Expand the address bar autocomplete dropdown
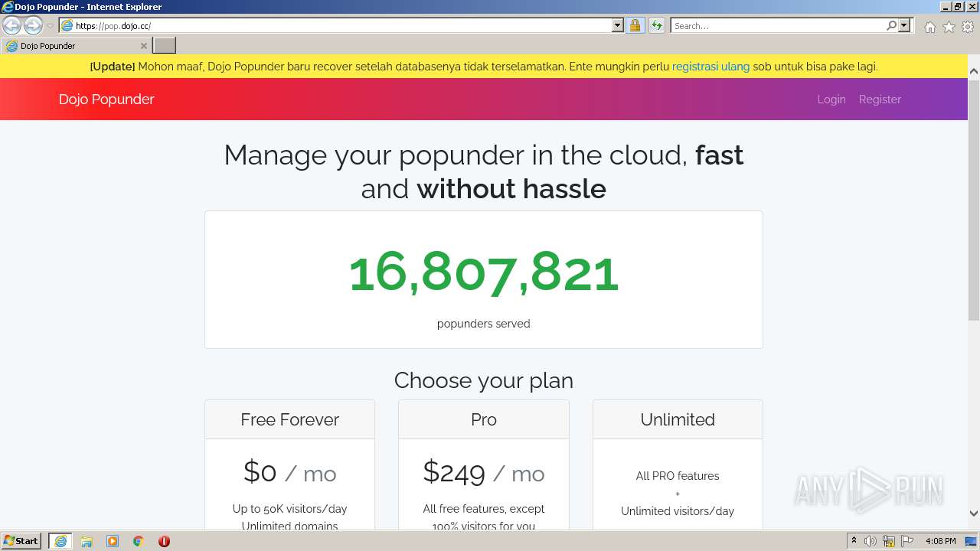Image resolution: width=980 pixels, height=551 pixels. pyautogui.click(x=618, y=25)
